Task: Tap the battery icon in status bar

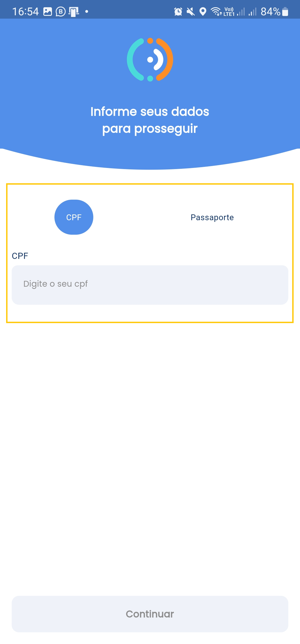Action: (x=285, y=12)
